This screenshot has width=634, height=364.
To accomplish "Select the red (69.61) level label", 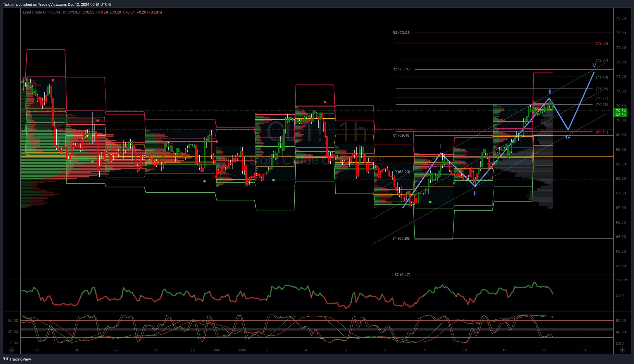I will 602,132.
